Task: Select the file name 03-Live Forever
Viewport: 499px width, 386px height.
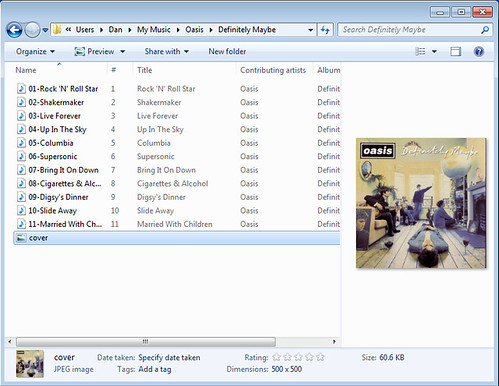Action: point(55,116)
